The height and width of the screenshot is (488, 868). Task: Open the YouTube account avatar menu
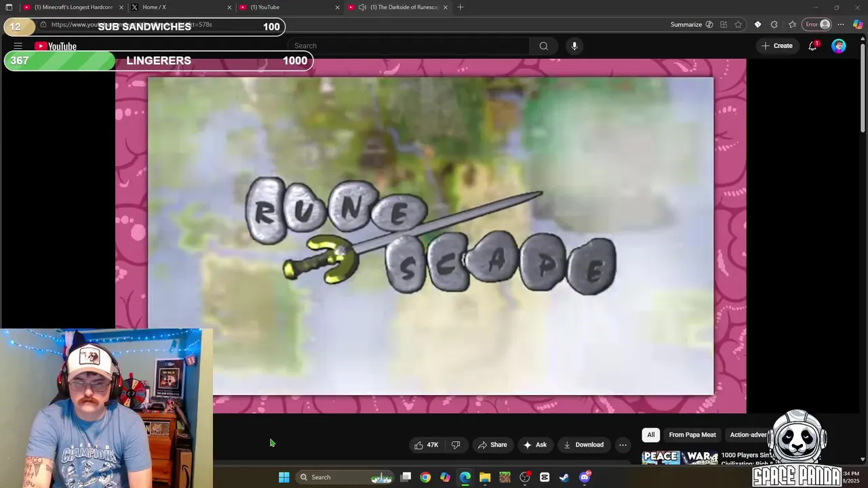pyautogui.click(x=839, y=45)
